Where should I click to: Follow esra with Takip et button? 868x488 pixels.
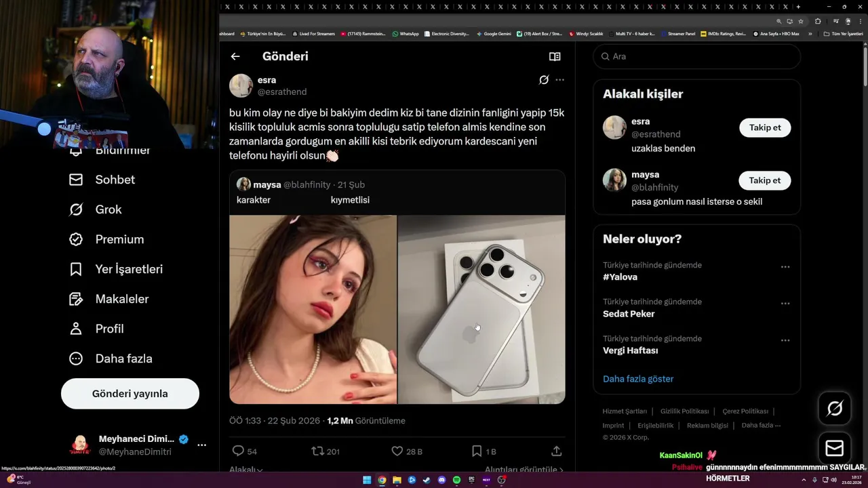click(765, 127)
